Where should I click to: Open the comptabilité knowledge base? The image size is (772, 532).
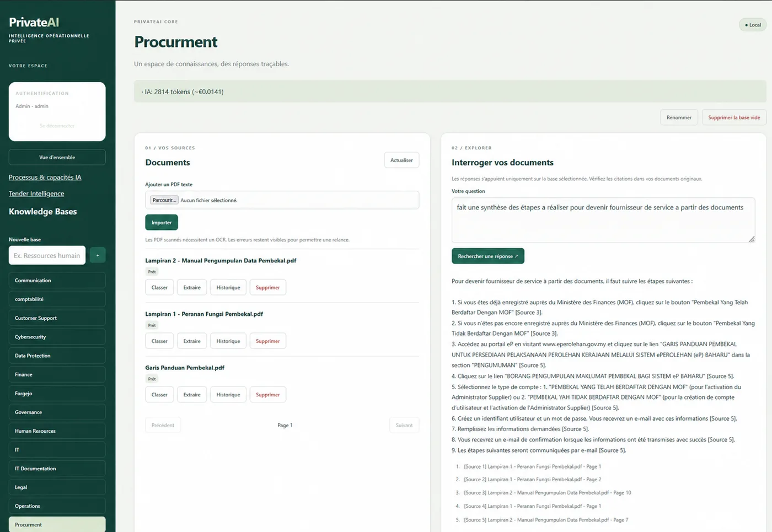(x=57, y=299)
